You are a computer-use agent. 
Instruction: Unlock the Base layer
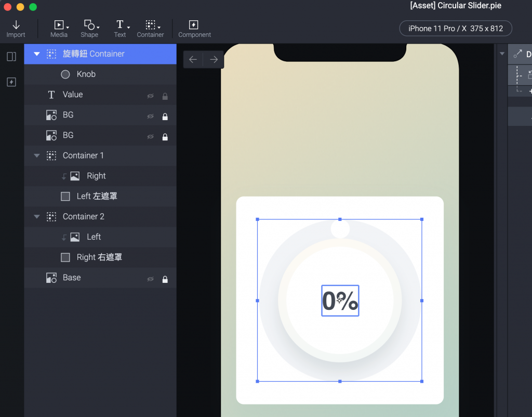[x=165, y=279]
